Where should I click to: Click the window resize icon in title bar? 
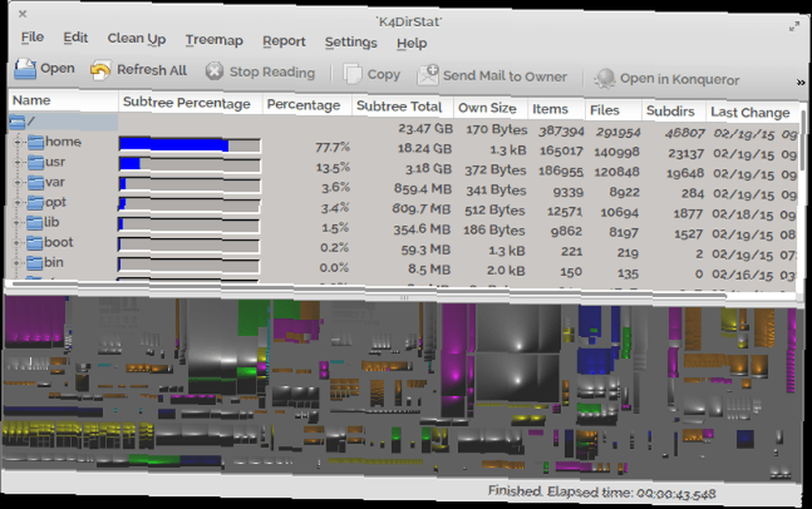(x=794, y=27)
